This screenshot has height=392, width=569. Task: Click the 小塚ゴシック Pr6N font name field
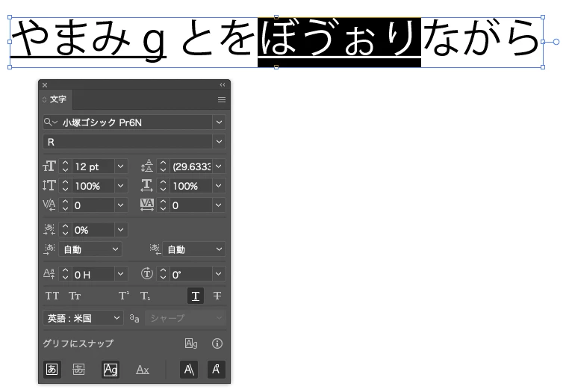point(136,122)
